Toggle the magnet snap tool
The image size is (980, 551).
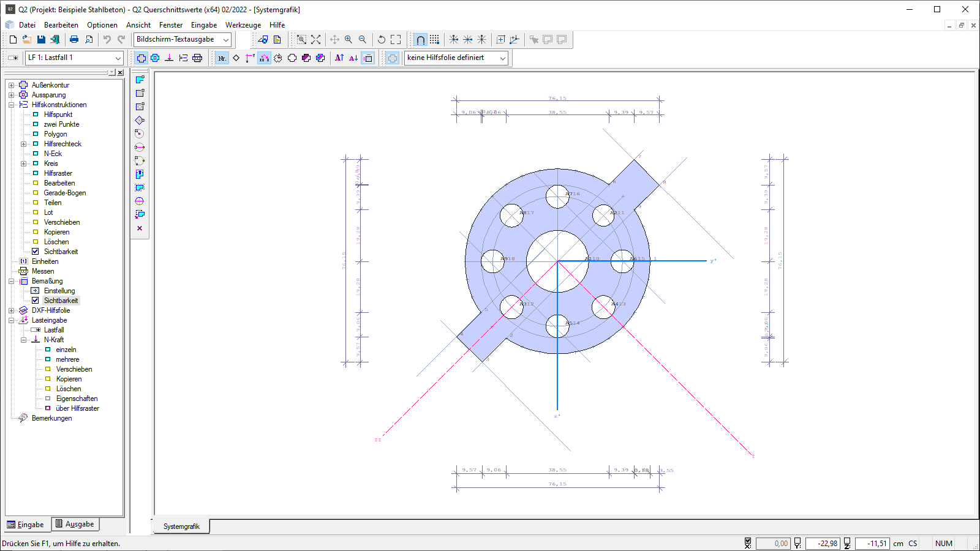coord(420,39)
